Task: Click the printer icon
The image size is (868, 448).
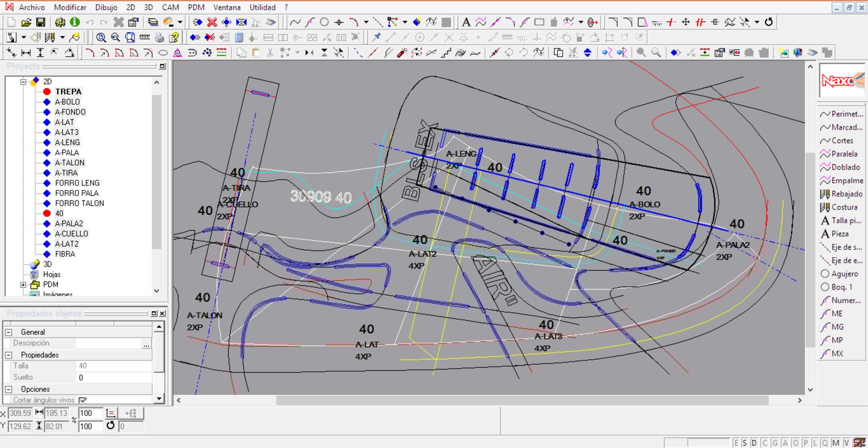Action: point(159,38)
